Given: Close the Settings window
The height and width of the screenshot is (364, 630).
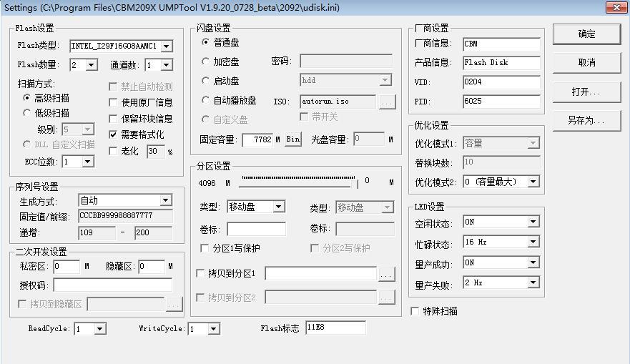Looking at the screenshot, I should pyautogui.click(x=616, y=7).
